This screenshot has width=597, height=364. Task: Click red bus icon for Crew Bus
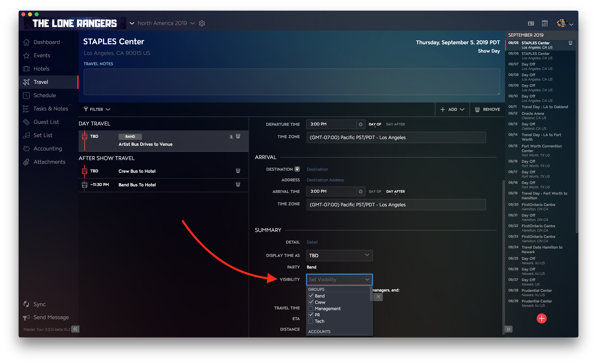click(x=84, y=171)
